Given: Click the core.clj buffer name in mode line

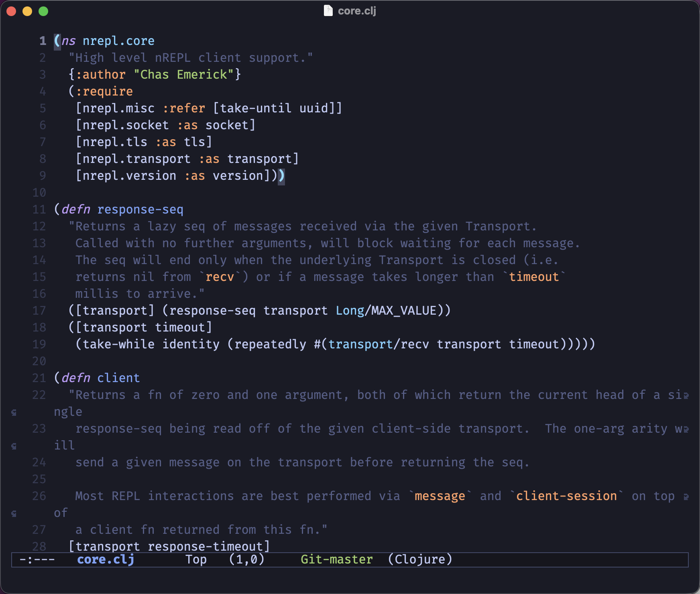Looking at the screenshot, I should point(106,559).
